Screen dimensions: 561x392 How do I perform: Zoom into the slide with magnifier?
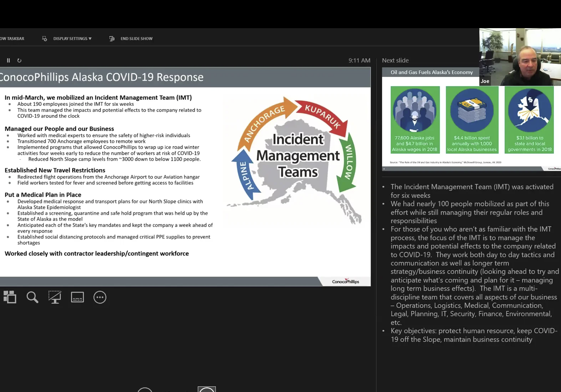click(x=32, y=297)
